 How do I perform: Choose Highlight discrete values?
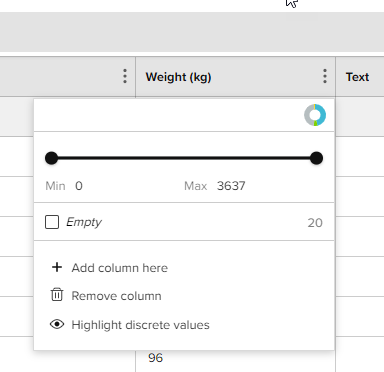(140, 325)
